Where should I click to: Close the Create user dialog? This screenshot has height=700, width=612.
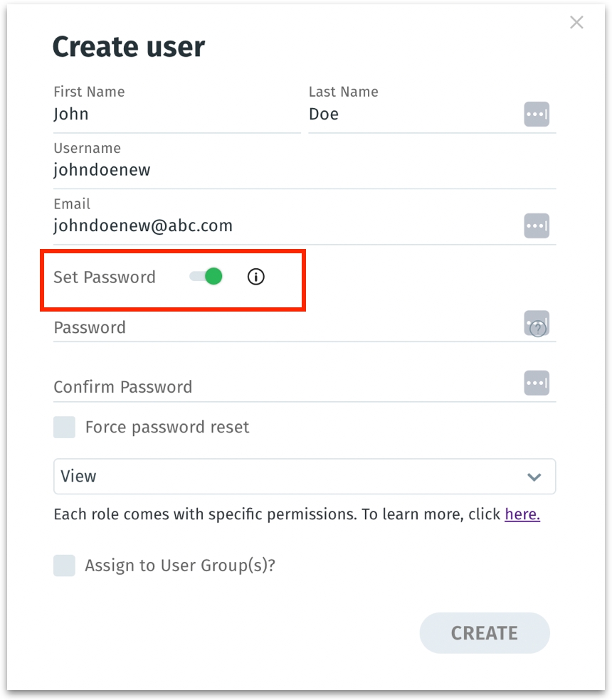(576, 23)
